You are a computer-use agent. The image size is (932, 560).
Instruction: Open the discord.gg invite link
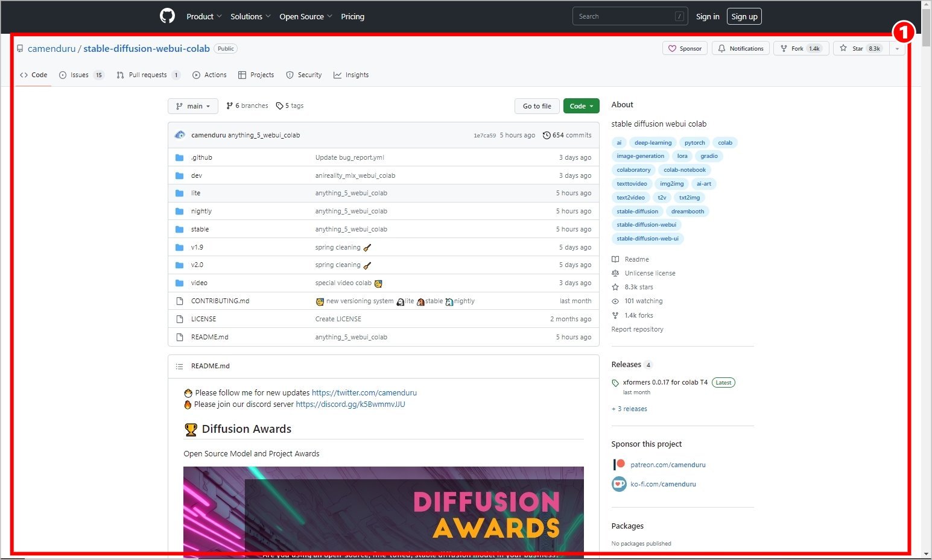pyautogui.click(x=350, y=404)
